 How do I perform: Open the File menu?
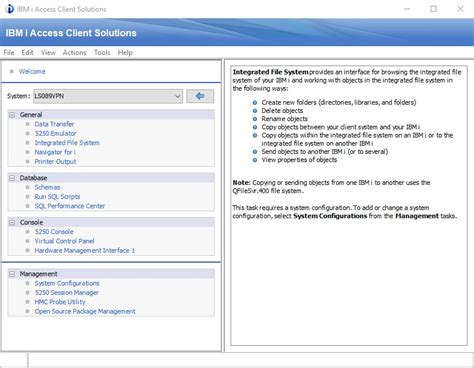9,53
